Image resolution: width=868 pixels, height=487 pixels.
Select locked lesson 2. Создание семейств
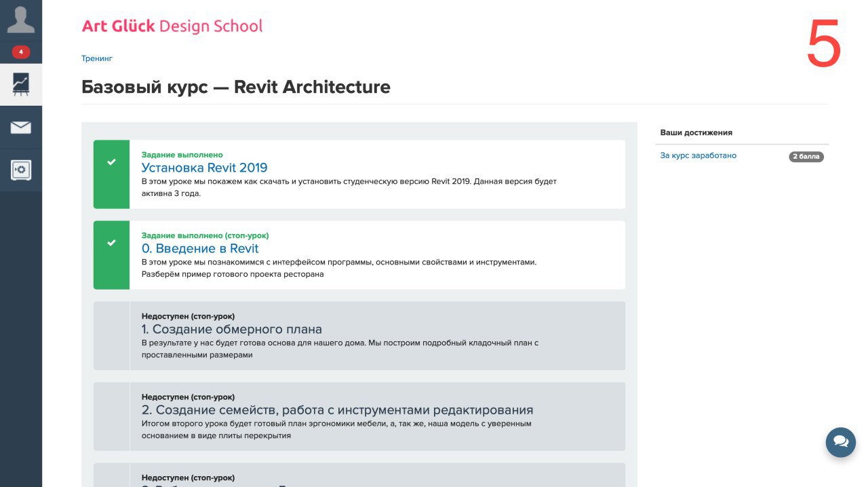pyautogui.click(x=337, y=410)
